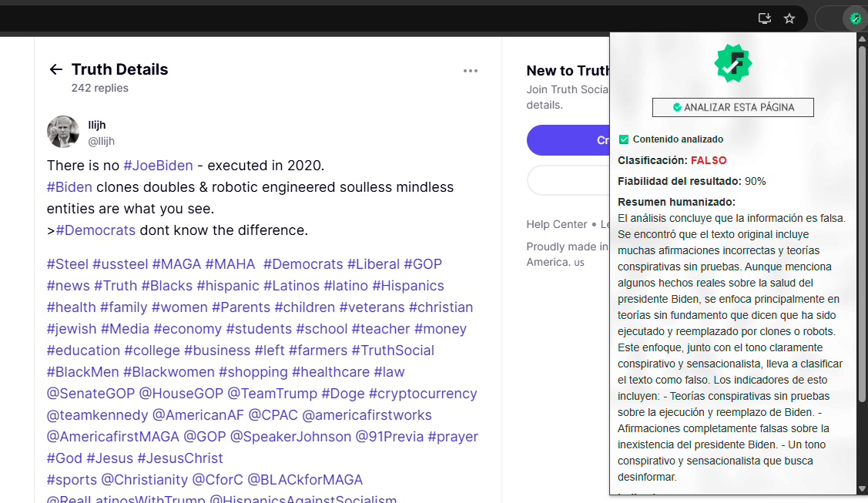Click the #economy hashtag
The image size is (868, 503).
click(188, 329)
